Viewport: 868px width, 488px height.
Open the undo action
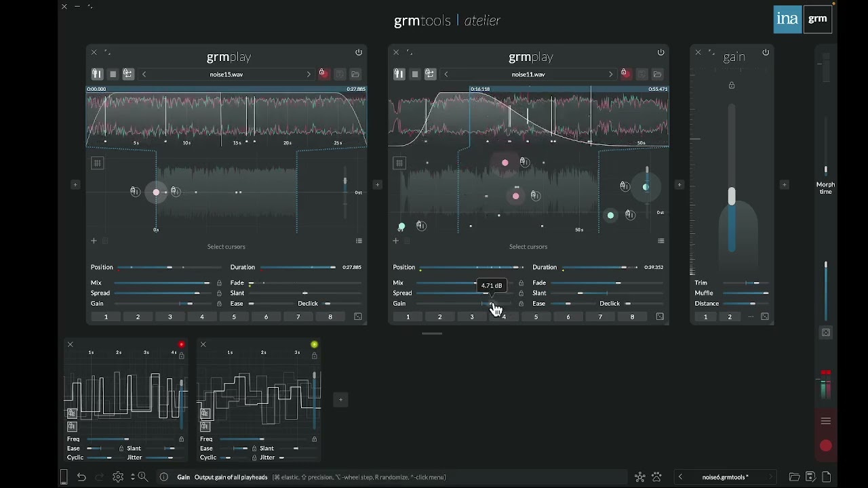click(81, 477)
